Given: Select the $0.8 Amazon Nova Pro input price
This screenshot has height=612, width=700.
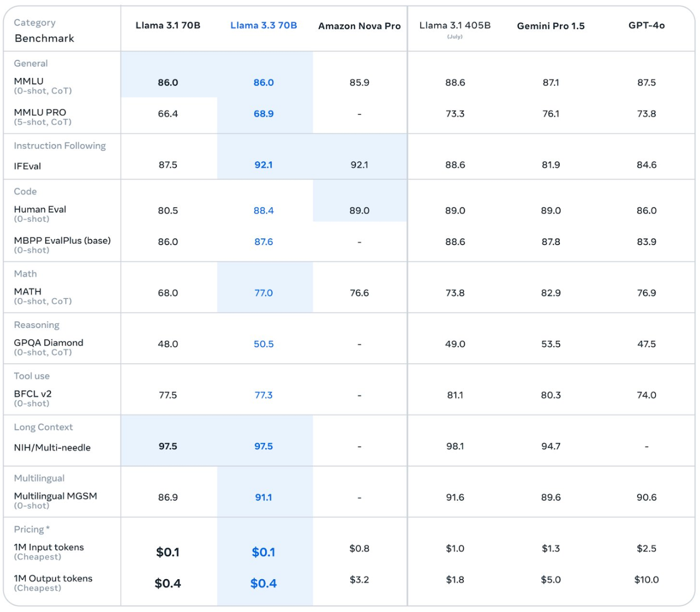Looking at the screenshot, I should point(359,549).
